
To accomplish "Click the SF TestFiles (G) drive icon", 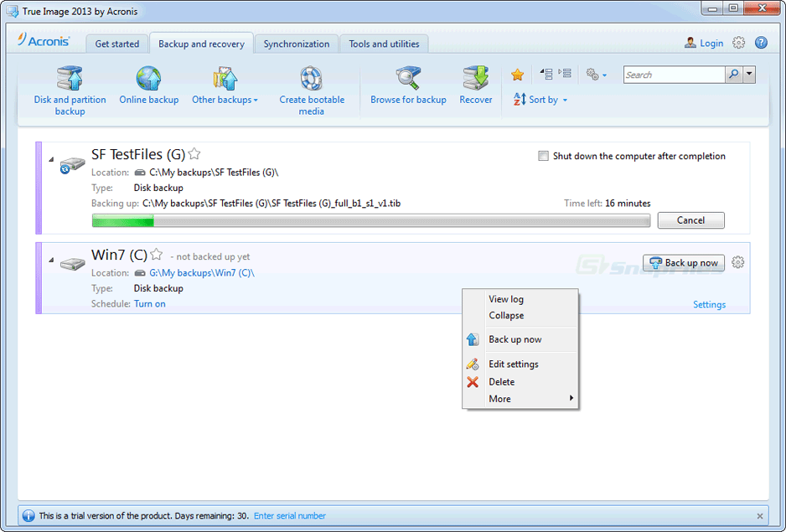I will click(72, 164).
